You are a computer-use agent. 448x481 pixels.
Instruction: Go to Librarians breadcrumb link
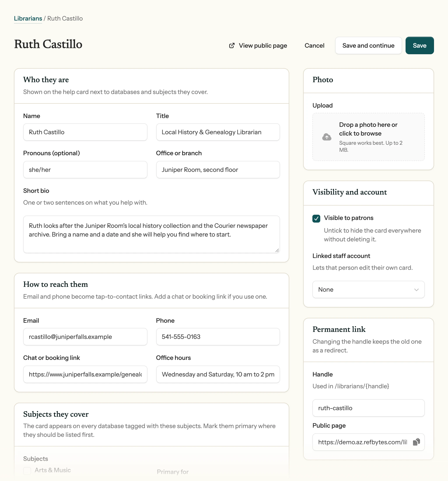28,18
